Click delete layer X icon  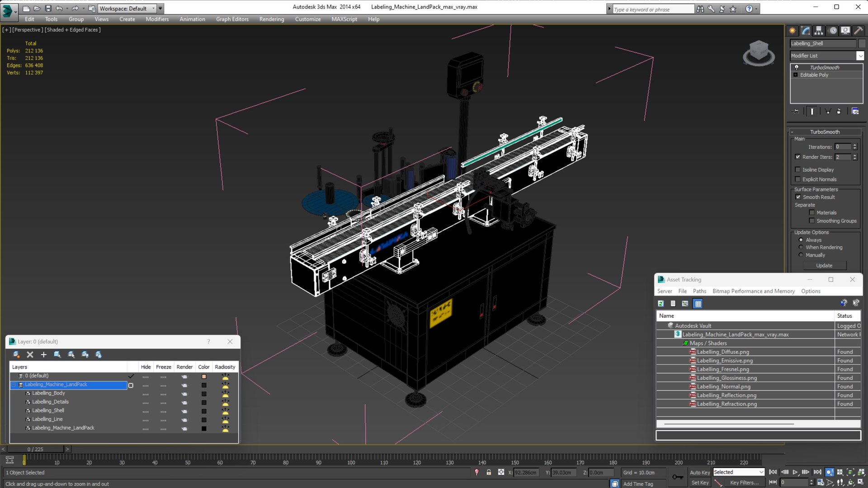click(x=30, y=355)
